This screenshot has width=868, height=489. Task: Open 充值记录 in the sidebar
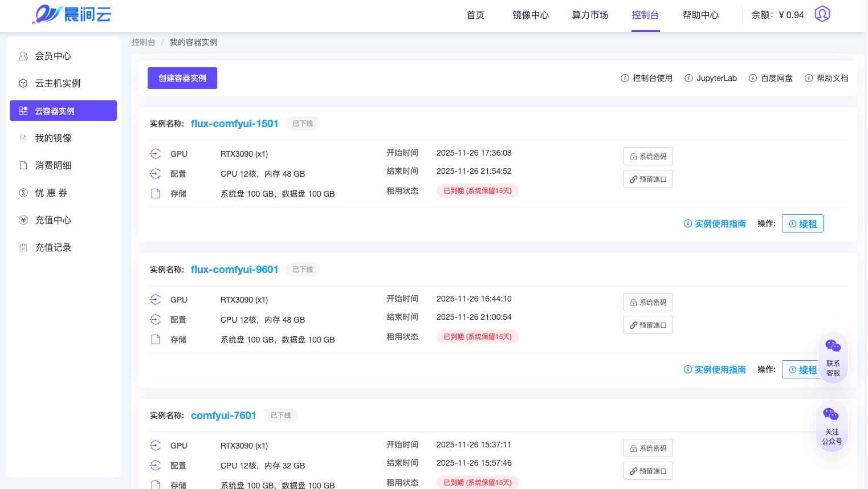coord(53,247)
